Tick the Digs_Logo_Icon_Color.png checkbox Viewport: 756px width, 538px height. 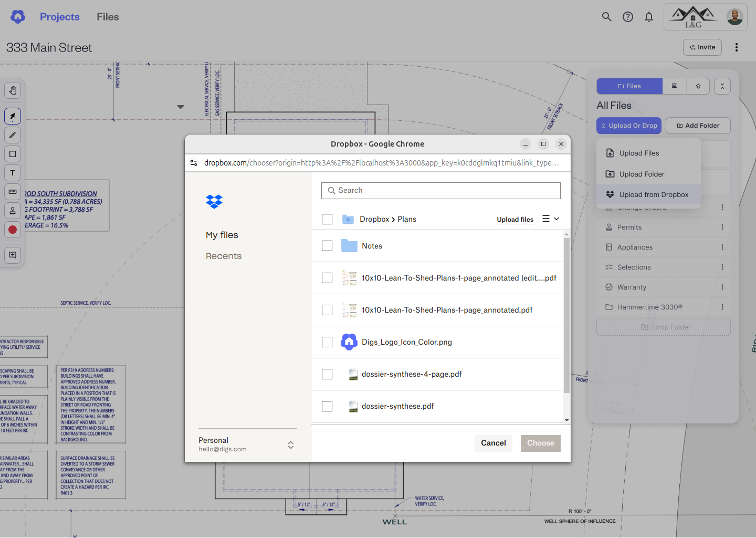tap(327, 342)
